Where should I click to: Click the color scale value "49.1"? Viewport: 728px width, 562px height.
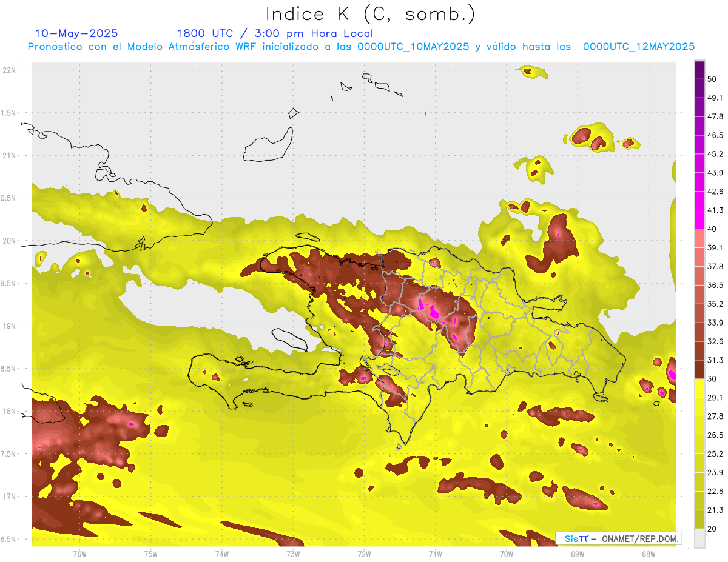click(x=715, y=98)
